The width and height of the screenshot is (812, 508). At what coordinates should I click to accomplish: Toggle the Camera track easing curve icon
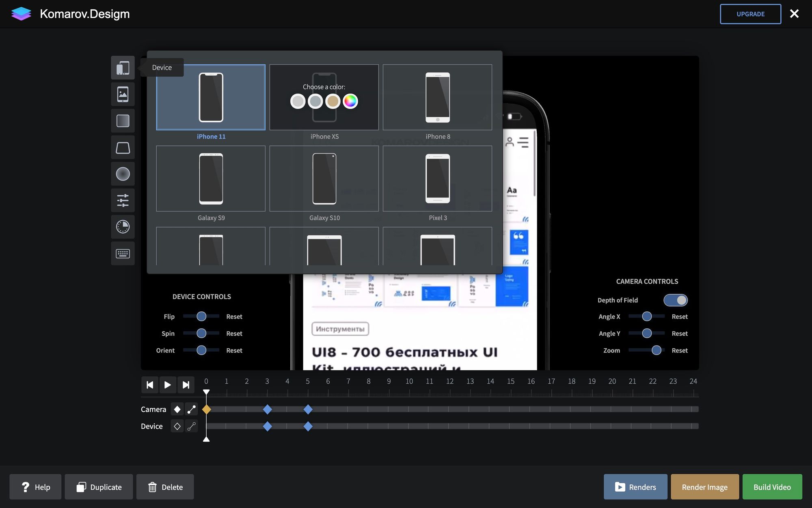coord(191,409)
